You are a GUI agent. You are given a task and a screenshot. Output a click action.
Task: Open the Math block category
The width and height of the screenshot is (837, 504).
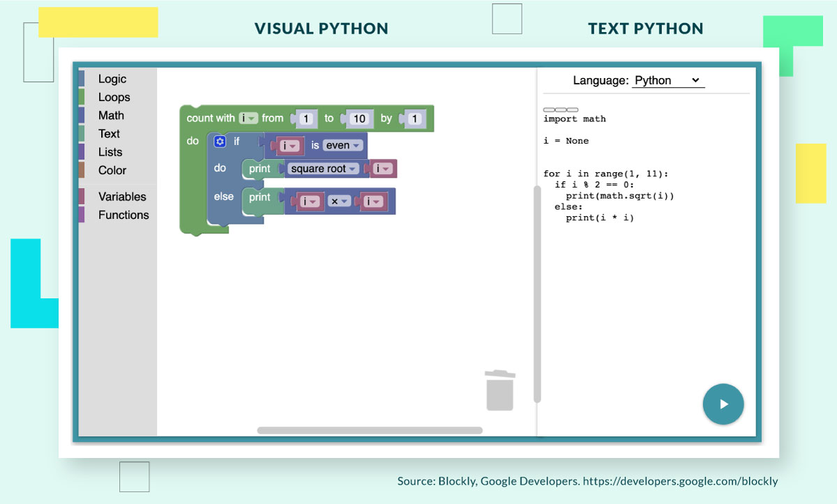pyautogui.click(x=111, y=115)
